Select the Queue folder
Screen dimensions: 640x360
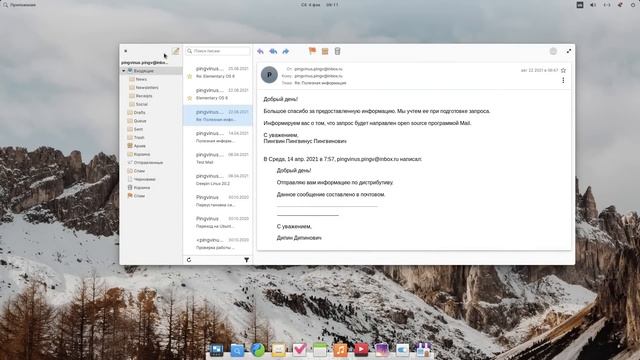tap(140, 121)
